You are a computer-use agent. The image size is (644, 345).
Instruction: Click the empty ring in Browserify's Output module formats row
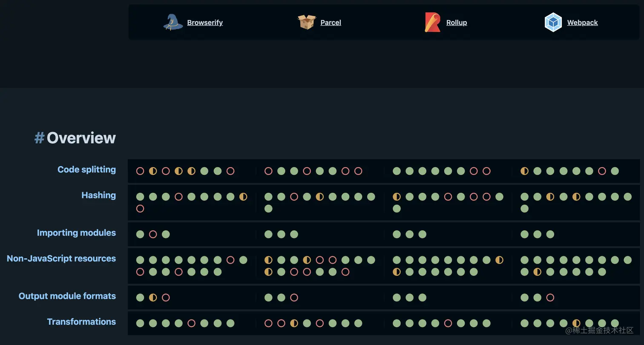[x=166, y=297]
